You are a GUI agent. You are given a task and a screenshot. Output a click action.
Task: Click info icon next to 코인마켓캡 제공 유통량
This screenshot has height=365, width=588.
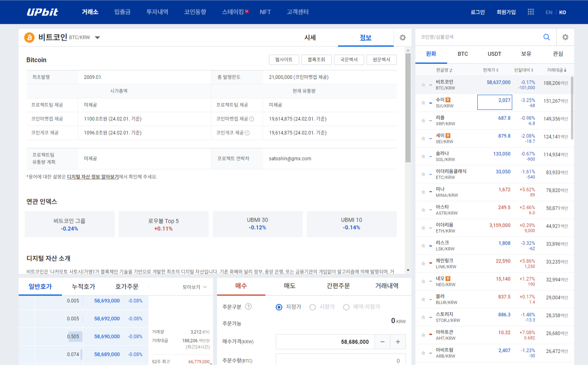click(252, 119)
